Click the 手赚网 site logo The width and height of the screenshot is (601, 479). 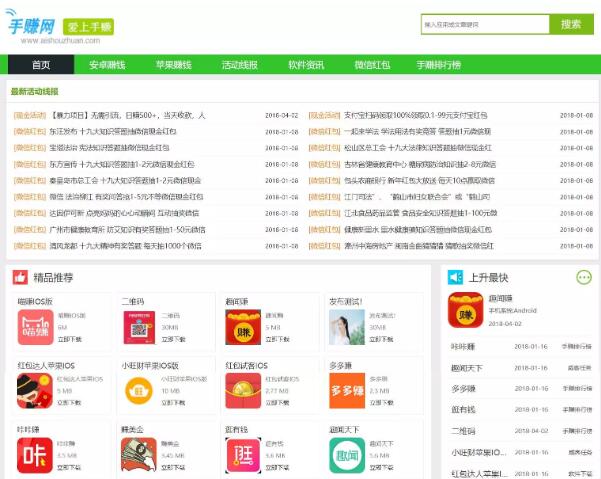(30, 26)
